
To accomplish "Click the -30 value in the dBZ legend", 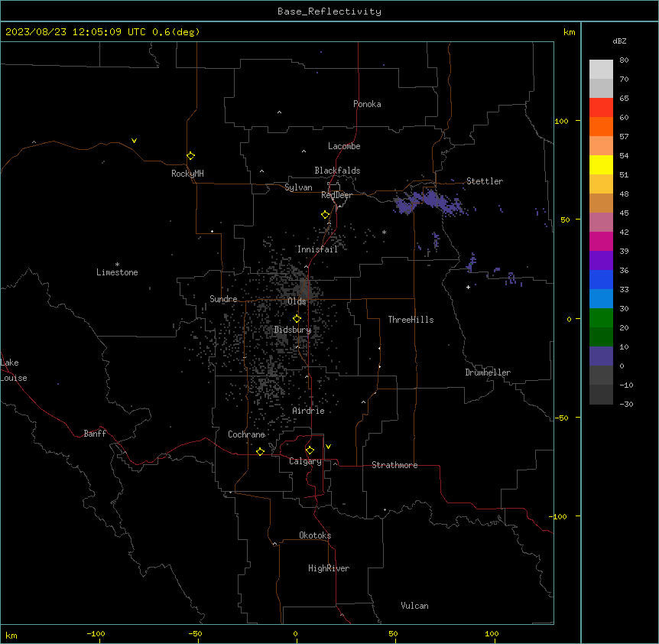I will point(626,404).
